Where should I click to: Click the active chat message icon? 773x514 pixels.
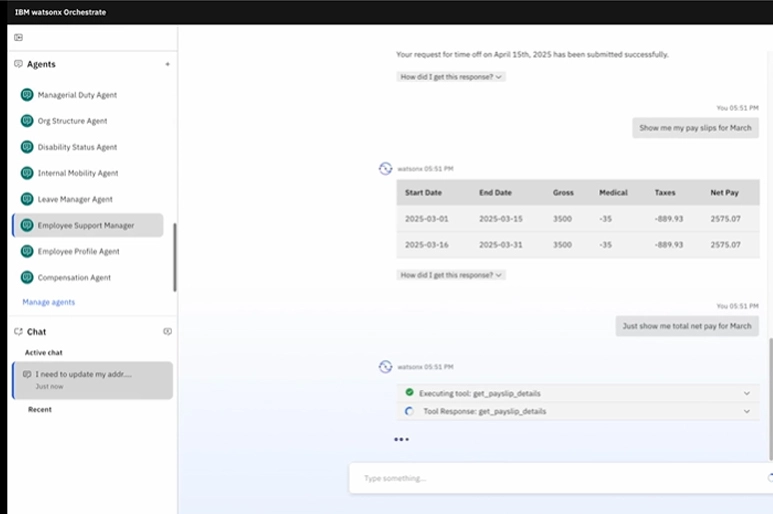[27, 375]
